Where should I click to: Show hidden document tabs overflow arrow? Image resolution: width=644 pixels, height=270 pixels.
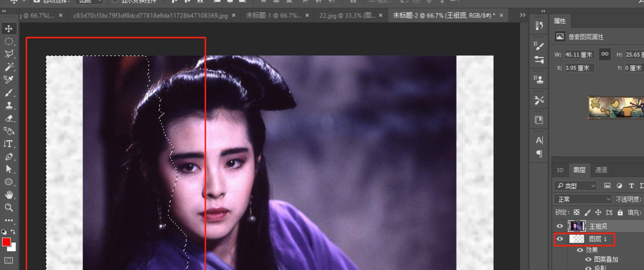(522, 15)
